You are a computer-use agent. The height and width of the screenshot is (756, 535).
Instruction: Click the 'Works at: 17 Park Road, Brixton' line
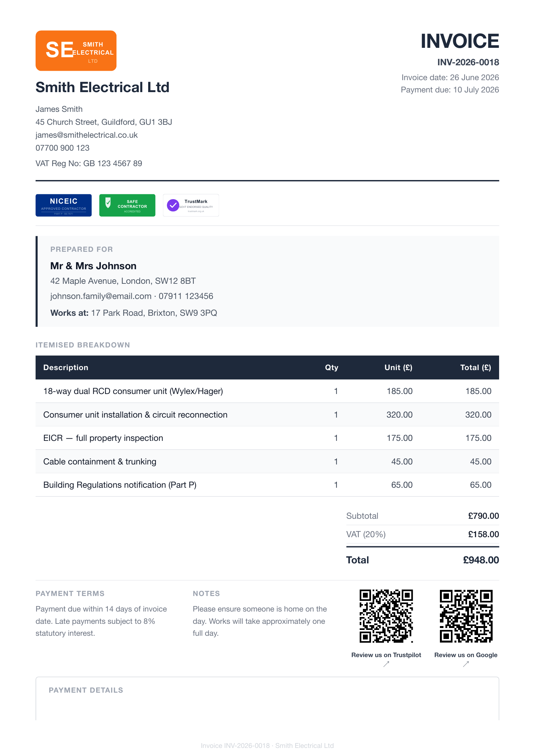pos(134,313)
